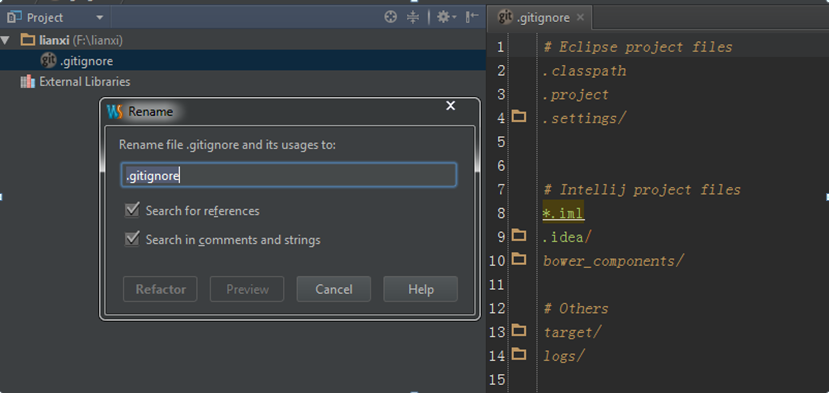Close the .gitignore editor tab
Screen dimensions: 829x393
coord(581,17)
